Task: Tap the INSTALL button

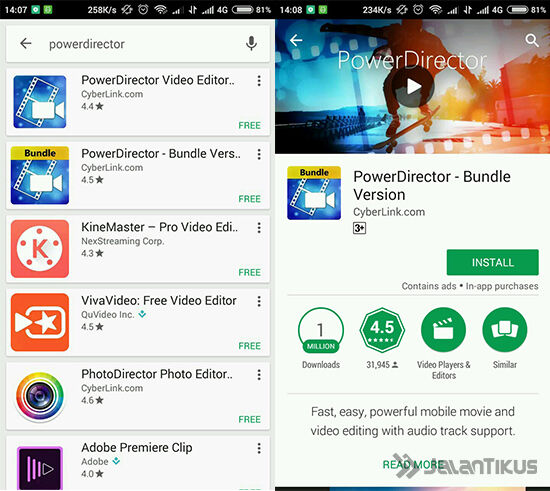Action: coord(492,262)
